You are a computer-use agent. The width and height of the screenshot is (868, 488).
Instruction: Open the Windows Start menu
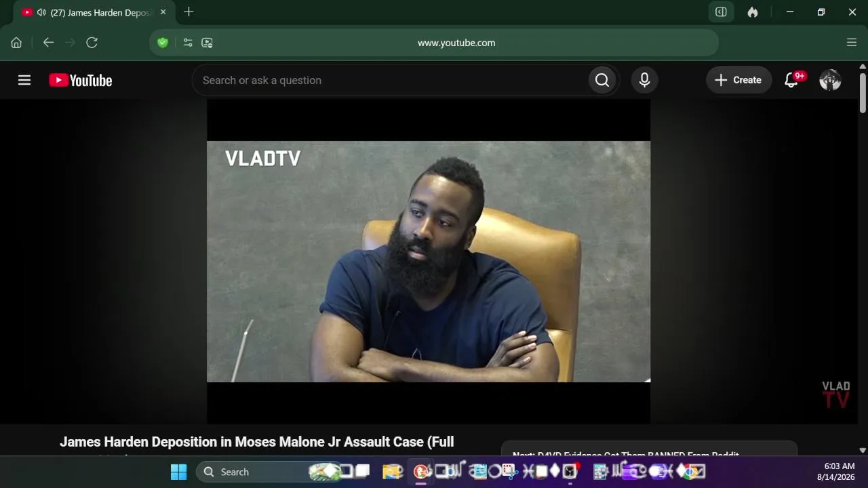click(178, 472)
